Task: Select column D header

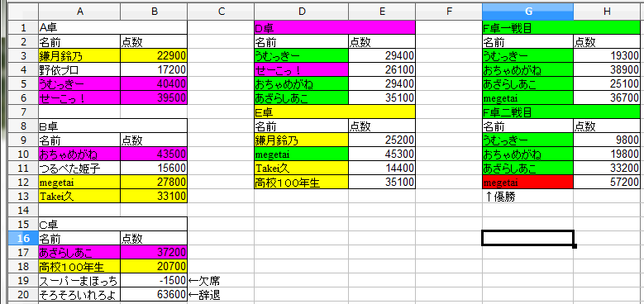Action: click(302, 12)
